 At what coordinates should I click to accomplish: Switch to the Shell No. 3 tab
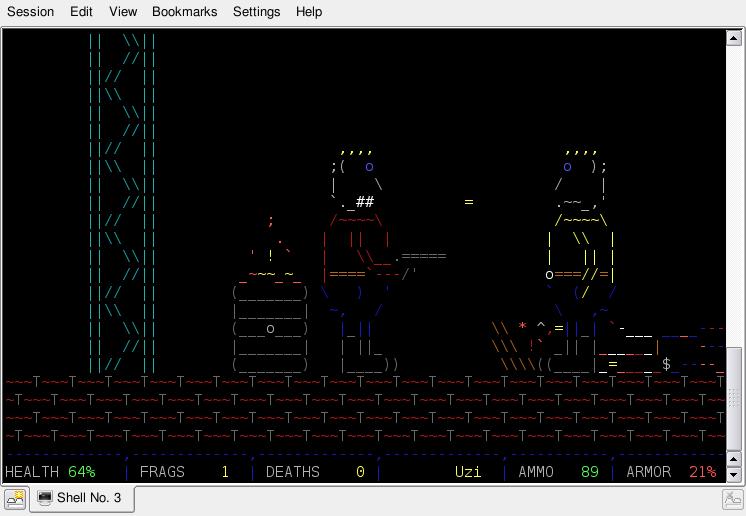(x=82, y=498)
